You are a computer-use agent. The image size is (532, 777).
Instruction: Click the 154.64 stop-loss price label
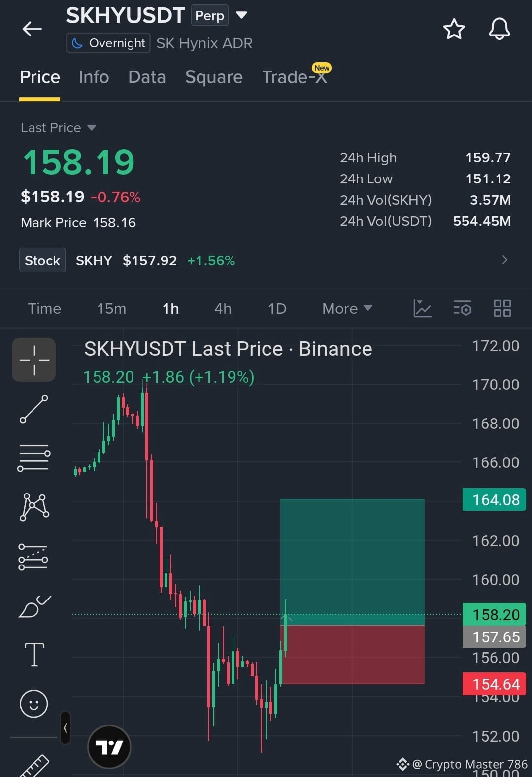coord(495,684)
